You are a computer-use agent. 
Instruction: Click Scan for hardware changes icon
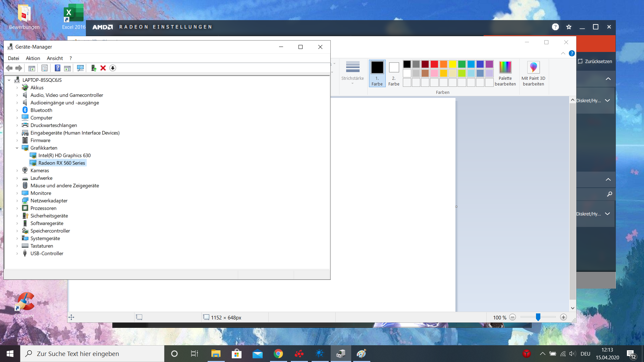(80, 68)
